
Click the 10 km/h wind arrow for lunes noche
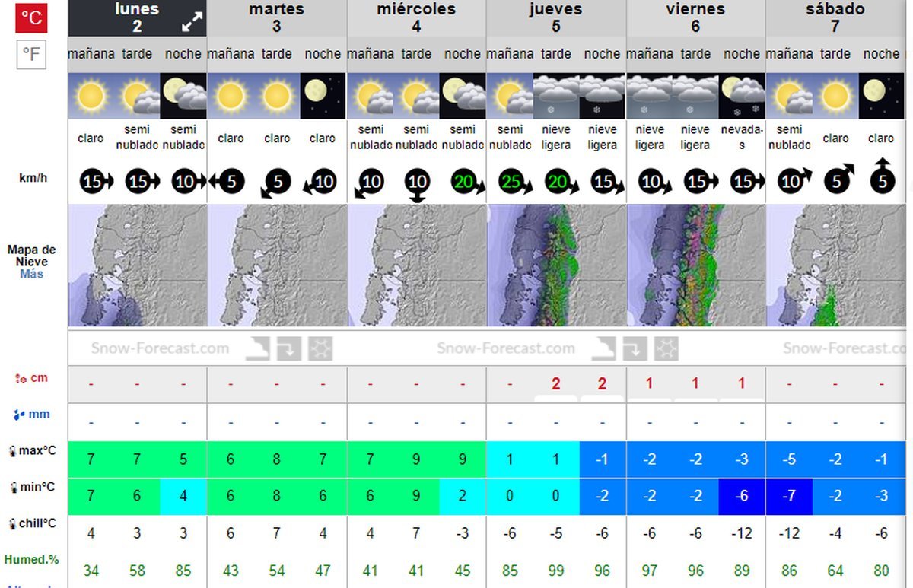point(189,183)
